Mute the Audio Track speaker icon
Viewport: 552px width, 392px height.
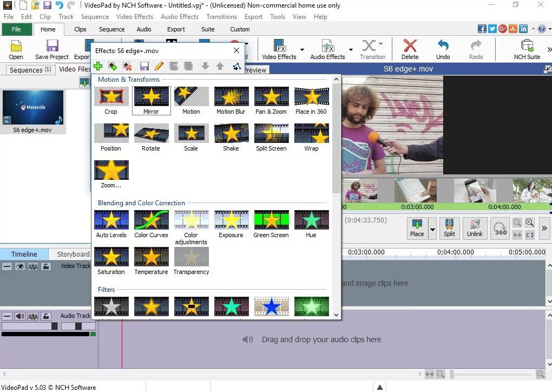pos(19,316)
